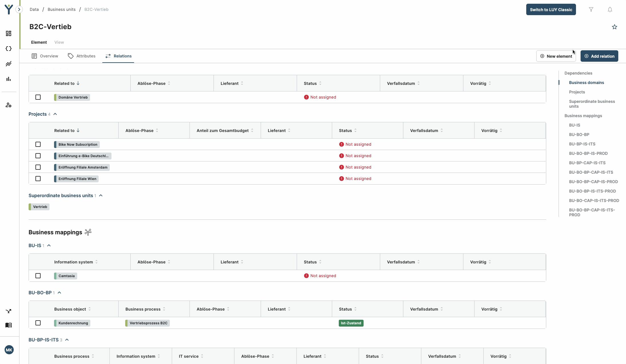This screenshot has width=626, height=364.
Task: Open the Business mappings graph visualization icon
Action: pos(88,232)
